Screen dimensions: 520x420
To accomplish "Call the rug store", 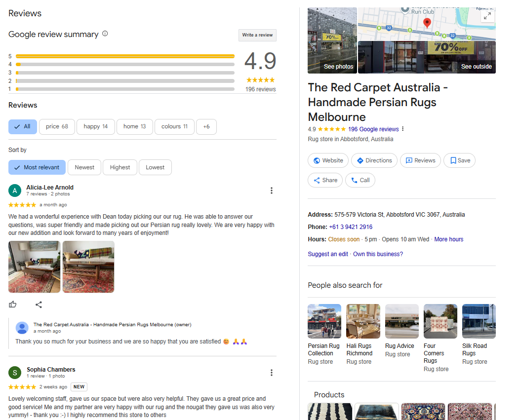I will (x=360, y=180).
